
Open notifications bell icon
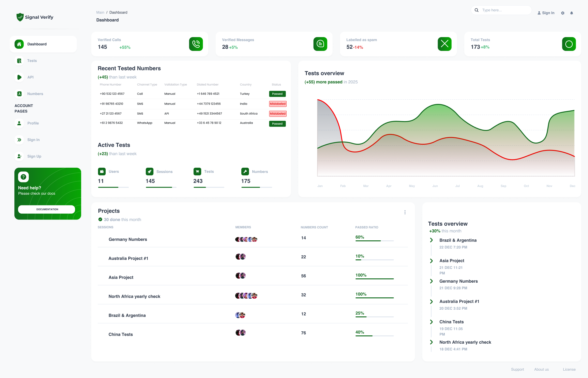click(571, 13)
